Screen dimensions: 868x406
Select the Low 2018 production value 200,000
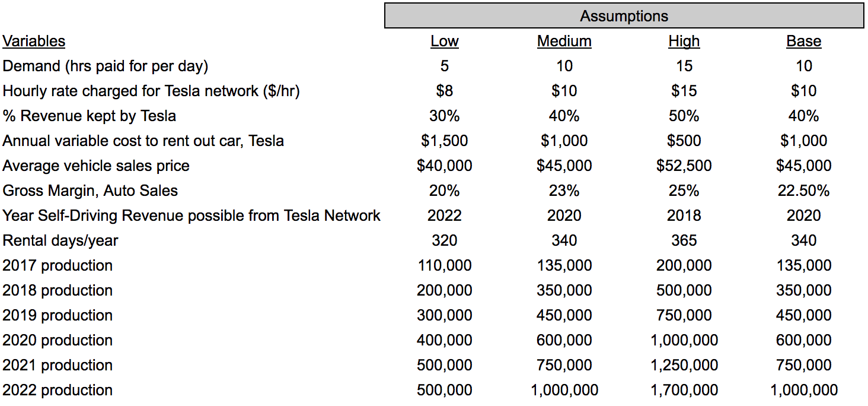coord(445,290)
